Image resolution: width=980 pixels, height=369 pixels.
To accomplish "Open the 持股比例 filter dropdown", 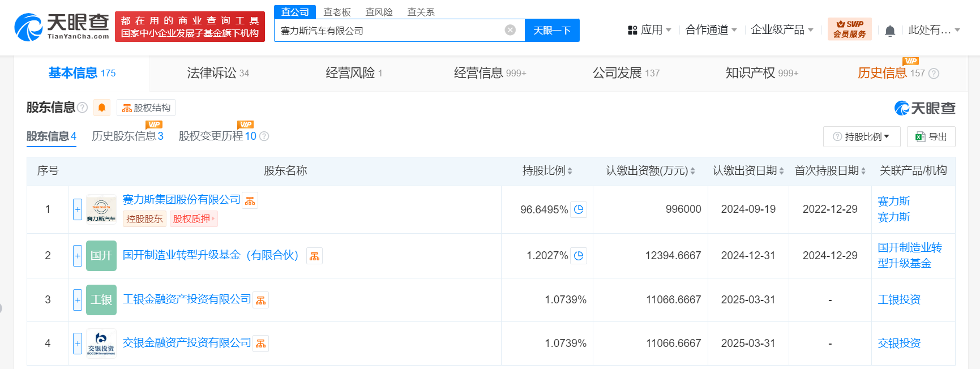I will coord(861,137).
